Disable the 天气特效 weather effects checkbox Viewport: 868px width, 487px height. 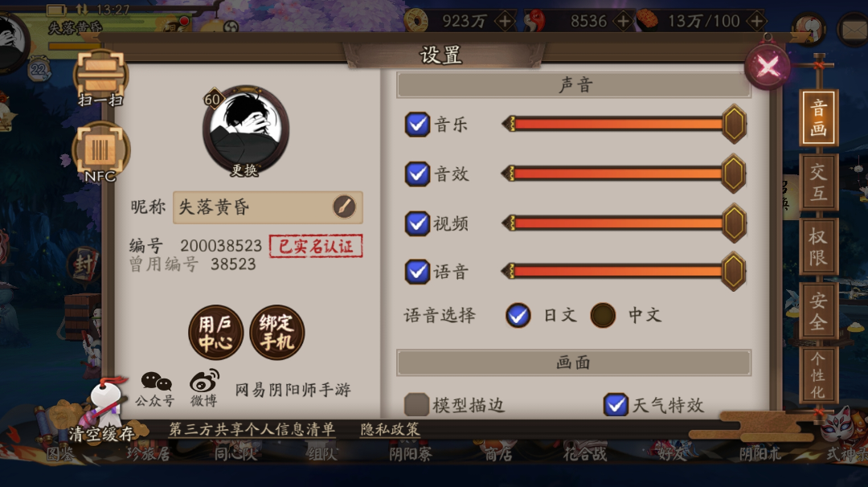point(615,404)
